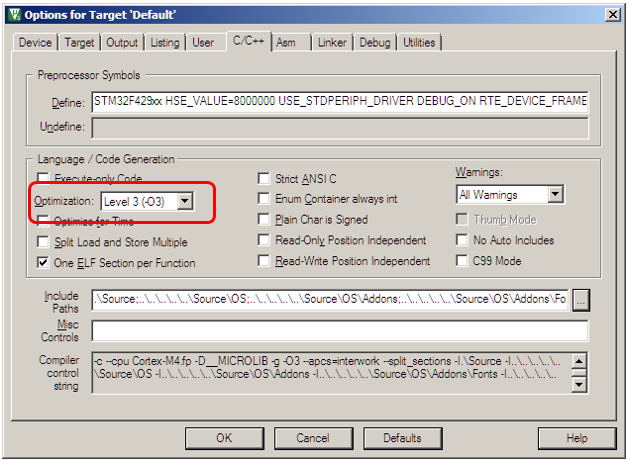Check Plain Char is Signed
Image resolution: width=630 pixels, height=460 pixels.
264,219
